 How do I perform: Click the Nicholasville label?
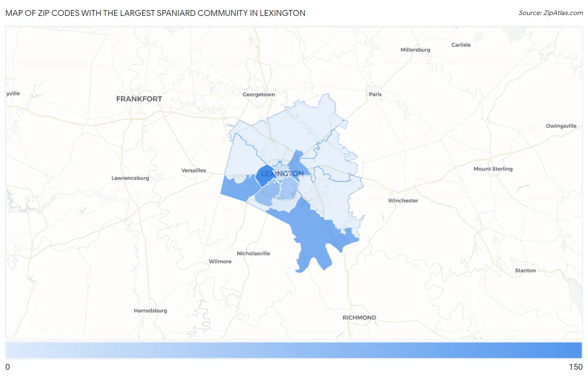(253, 253)
